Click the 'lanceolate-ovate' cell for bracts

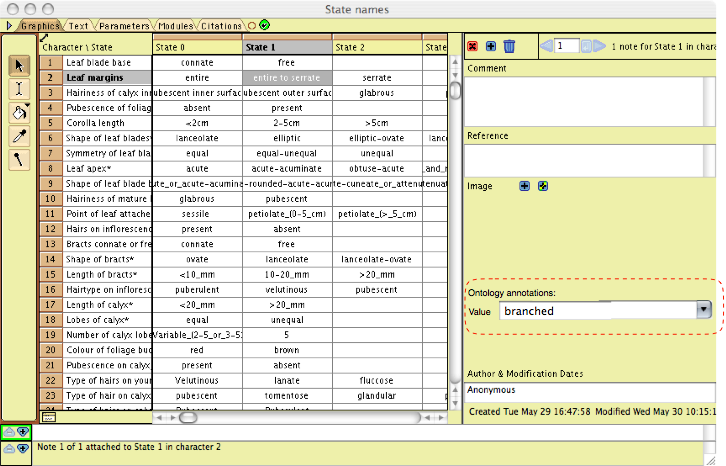(x=377, y=259)
